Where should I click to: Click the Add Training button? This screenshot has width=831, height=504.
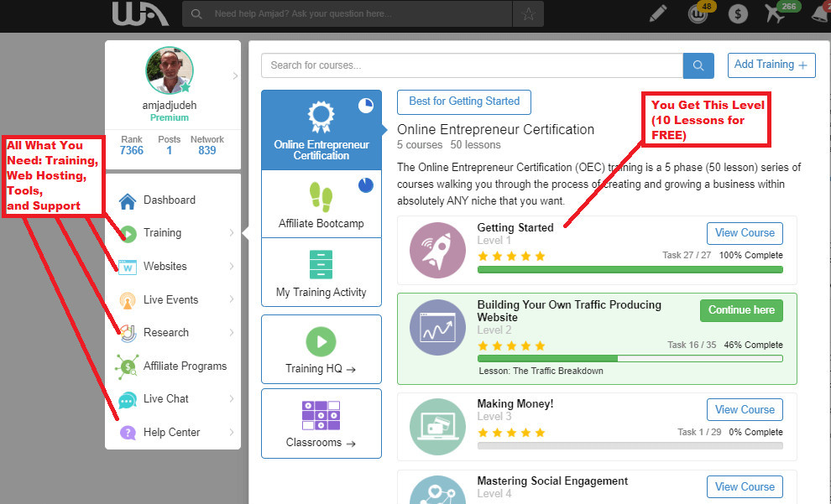coord(771,65)
